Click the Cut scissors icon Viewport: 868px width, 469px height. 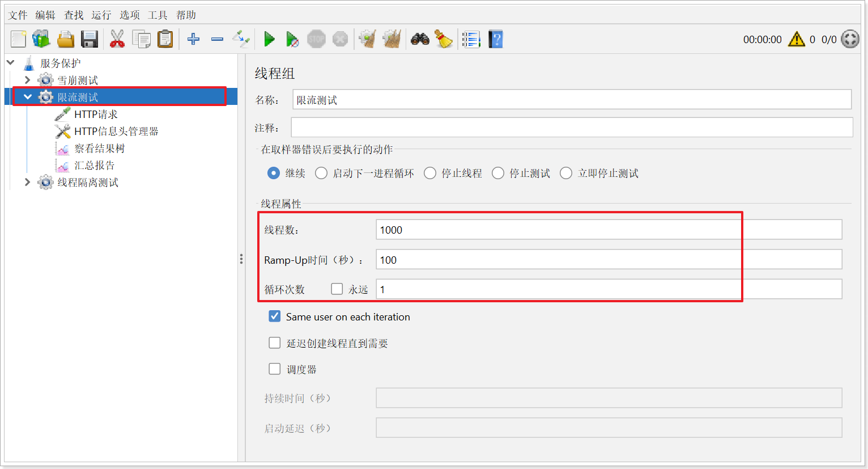click(x=117, y=39)
